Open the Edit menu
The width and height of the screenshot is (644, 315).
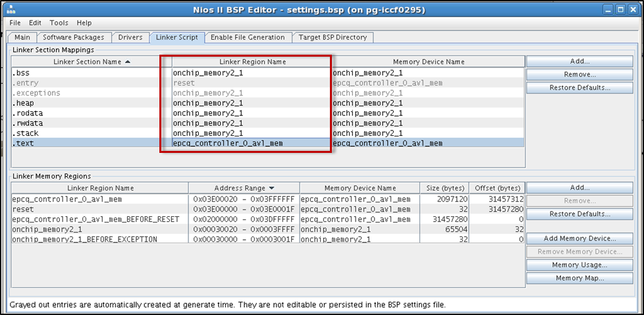pyautogui.click(x=35, y=22)
